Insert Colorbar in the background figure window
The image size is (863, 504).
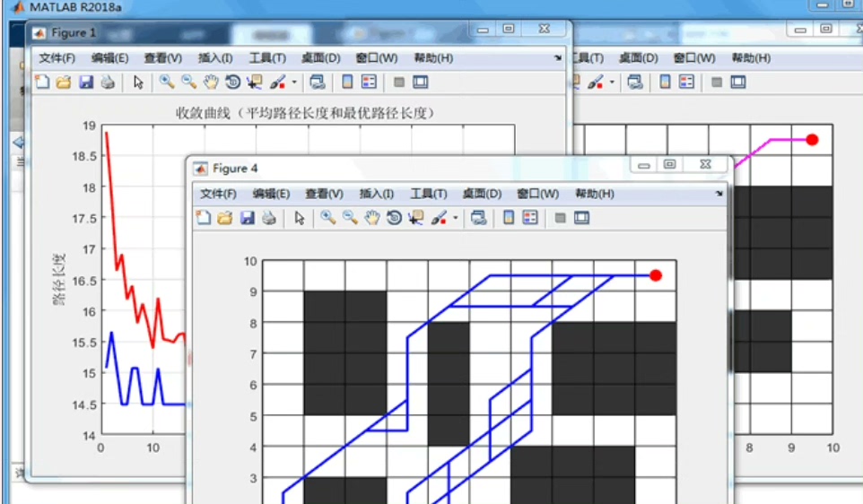pyautogui.click(x=665, y=82)
